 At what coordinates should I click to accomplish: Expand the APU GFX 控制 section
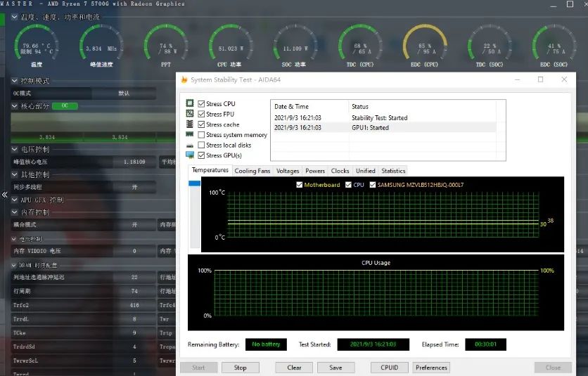pos(15,200)
